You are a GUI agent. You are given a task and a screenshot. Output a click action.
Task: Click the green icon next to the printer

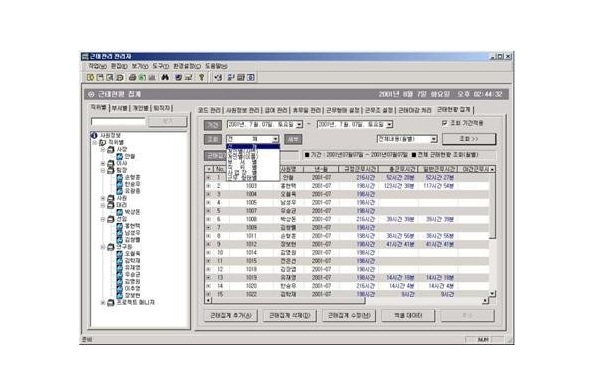coord(142,77)
